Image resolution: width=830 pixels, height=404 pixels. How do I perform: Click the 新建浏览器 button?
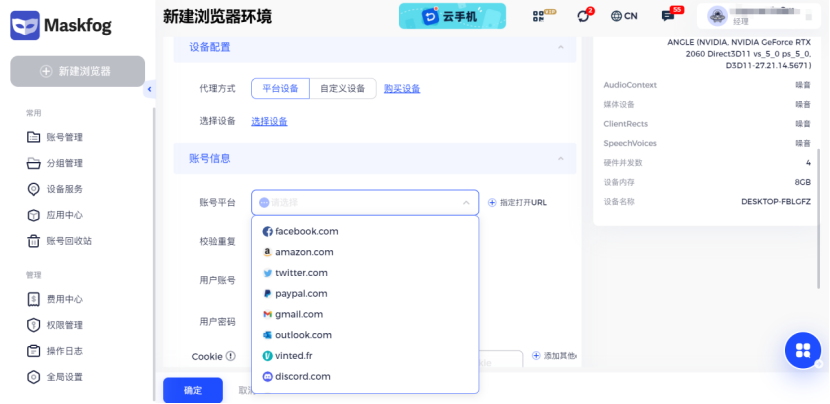pyautogui.click(x=77, y=71)
